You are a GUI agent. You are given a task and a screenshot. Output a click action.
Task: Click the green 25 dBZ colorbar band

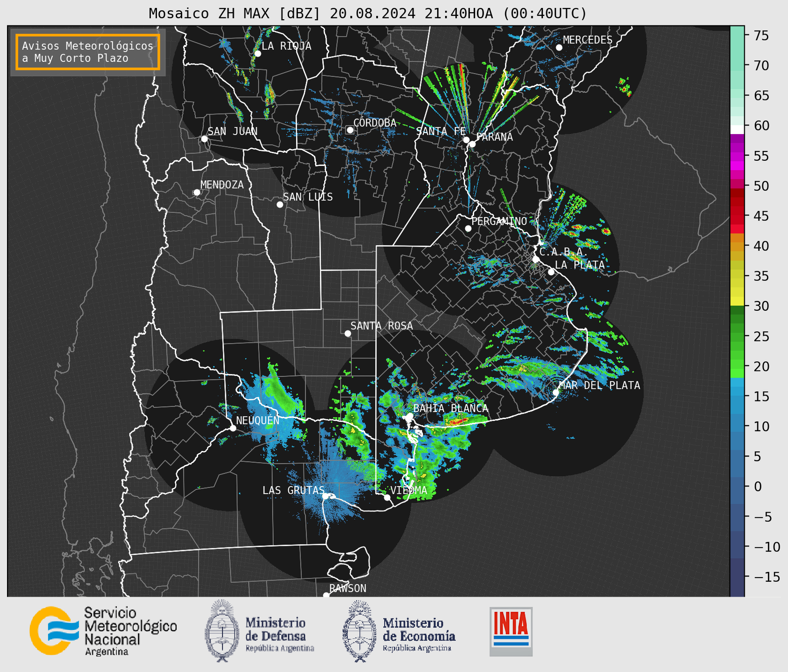pos(737,336)
